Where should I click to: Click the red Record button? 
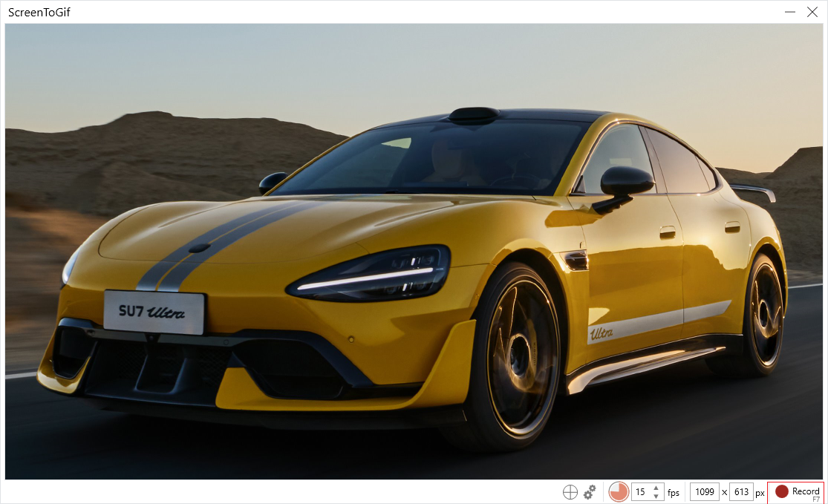point(796,492)
